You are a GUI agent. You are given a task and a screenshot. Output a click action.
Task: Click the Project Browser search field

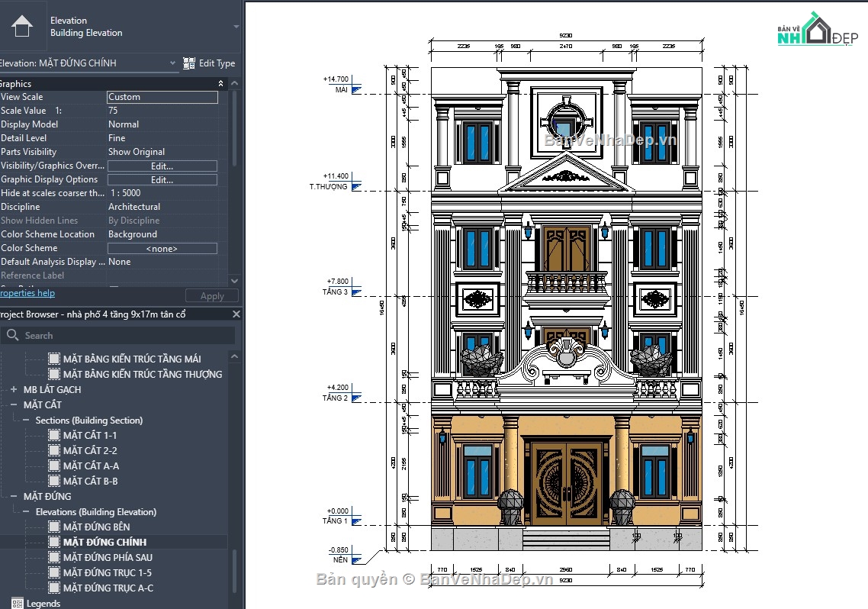[x=117, y=336]
